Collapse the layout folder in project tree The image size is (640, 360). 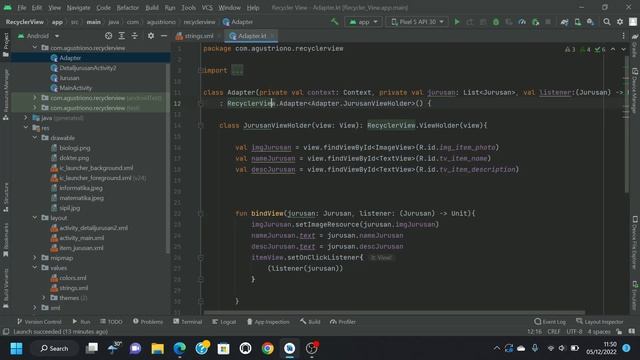pos(35,218)
